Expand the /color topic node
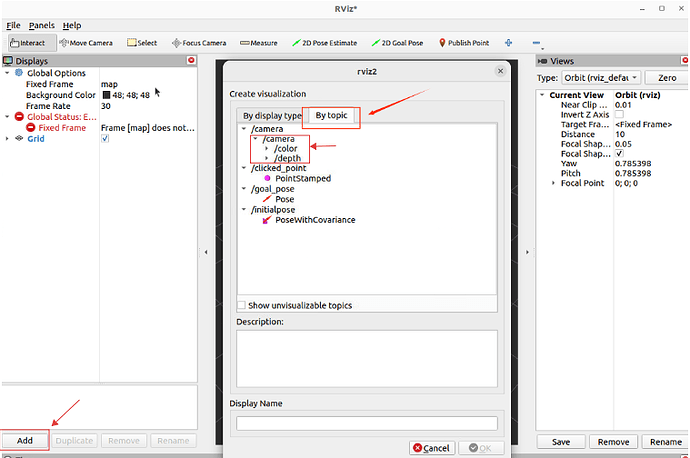 tap(265, 149)
